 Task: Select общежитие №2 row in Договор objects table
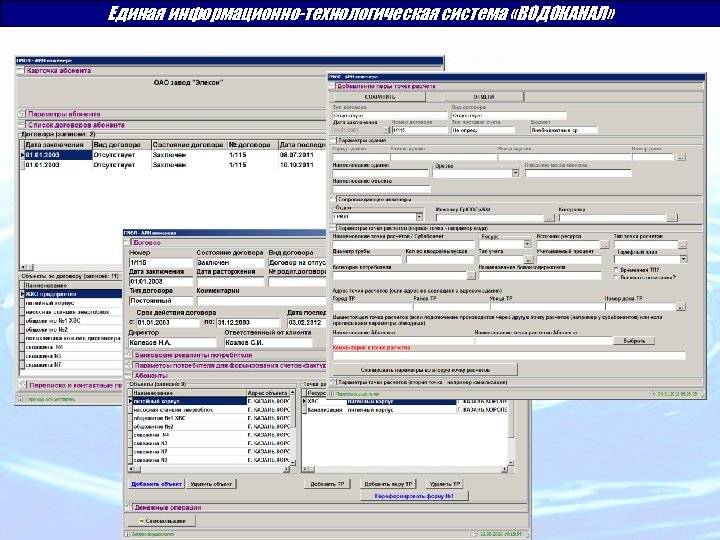[211, 427]
